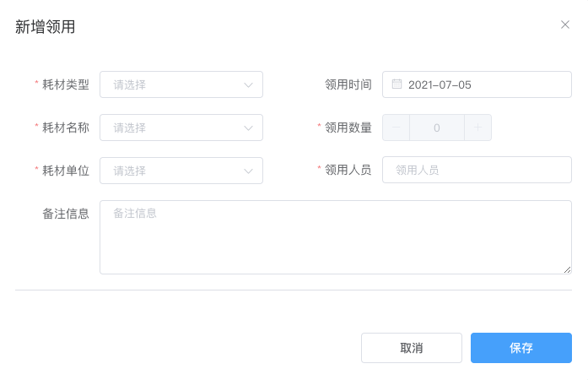Decrease 领用数量 with the minus button
Screen dimensions: 588x380
(x=396, y=128)
